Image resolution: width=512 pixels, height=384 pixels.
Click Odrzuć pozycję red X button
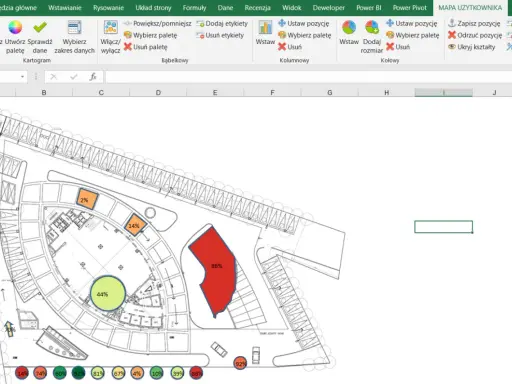(475, 35)
